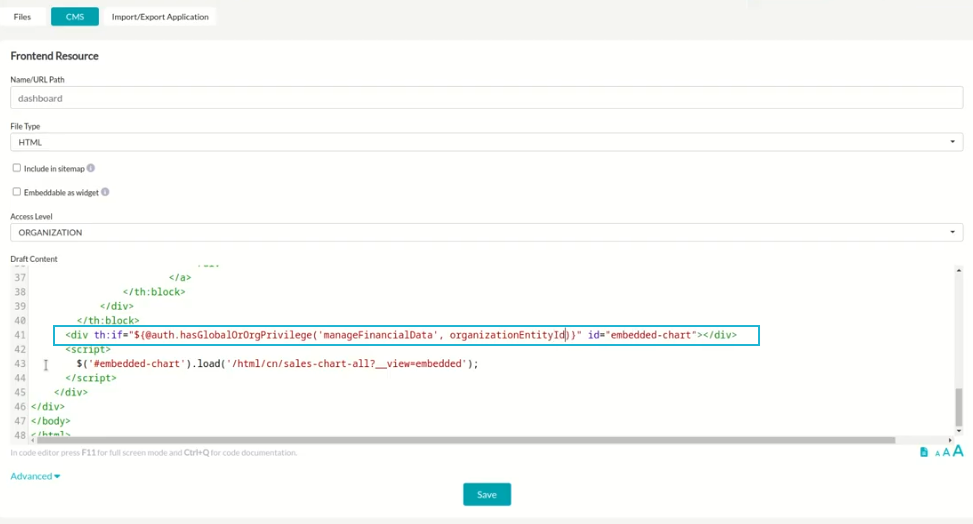Open the Access Level dropdown showing ORGANIZATION
The width and height of the screenshot is (973, 524).
486,232
